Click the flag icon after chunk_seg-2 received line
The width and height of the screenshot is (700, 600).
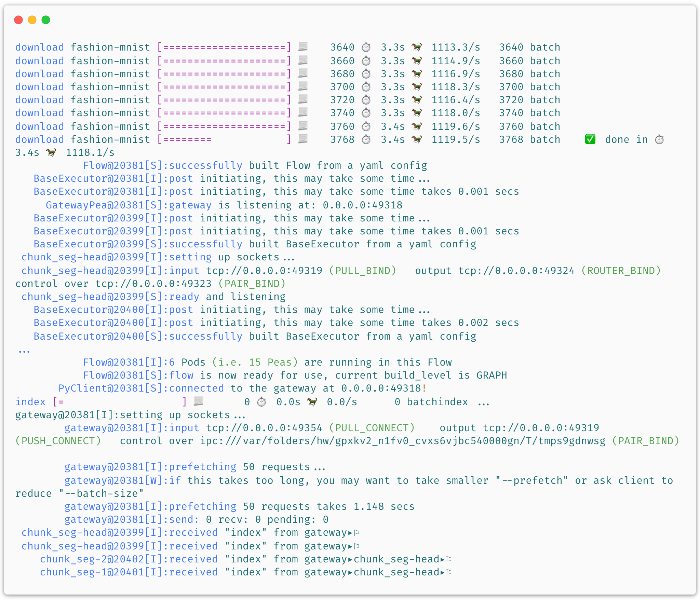click(x=449, y=559)
